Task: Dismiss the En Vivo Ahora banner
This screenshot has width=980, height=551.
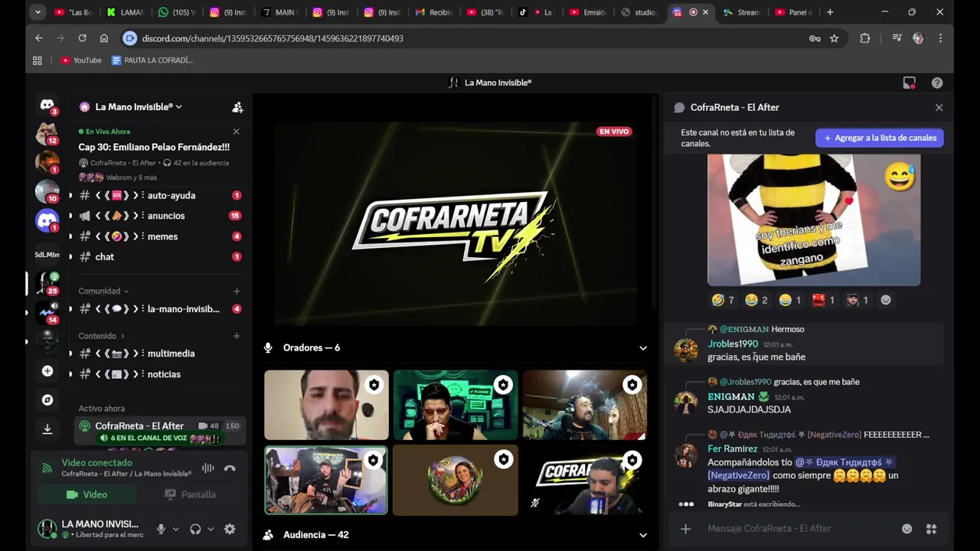Action: click(x=236, y=132)
